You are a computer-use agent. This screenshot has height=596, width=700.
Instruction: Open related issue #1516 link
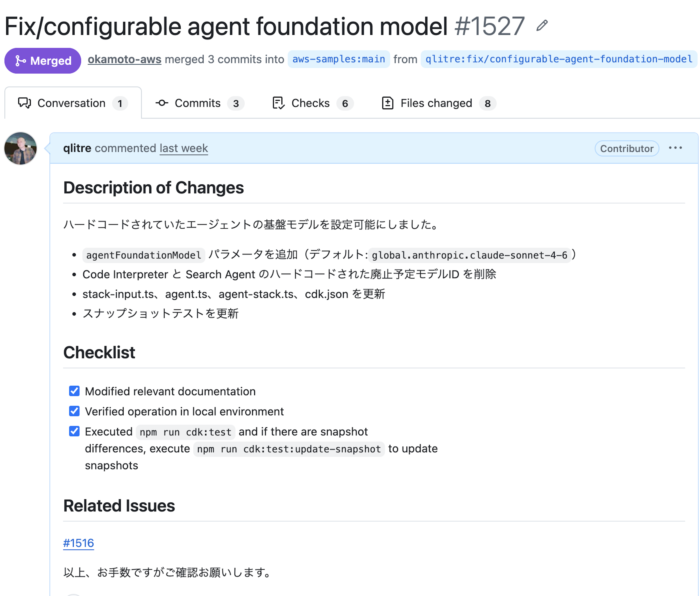[78, 543]
